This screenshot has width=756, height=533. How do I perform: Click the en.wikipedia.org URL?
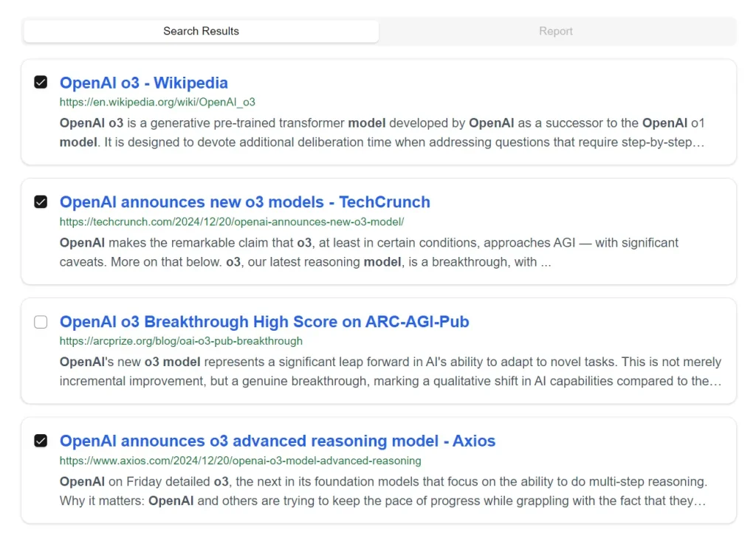click(157, 102)
